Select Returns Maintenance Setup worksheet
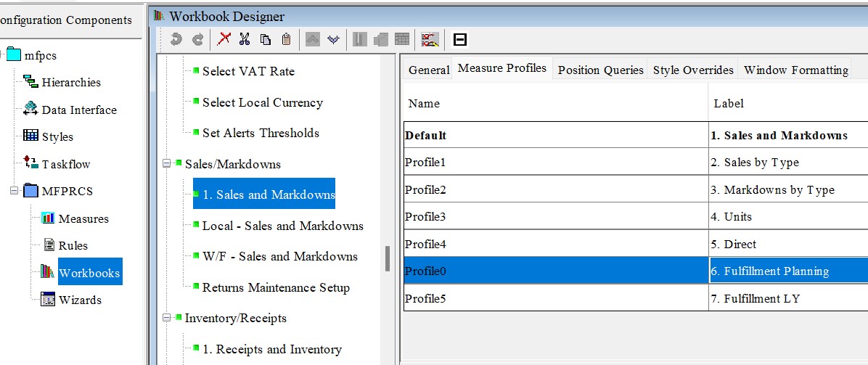The image size is (868, 365). click(277, 288)
